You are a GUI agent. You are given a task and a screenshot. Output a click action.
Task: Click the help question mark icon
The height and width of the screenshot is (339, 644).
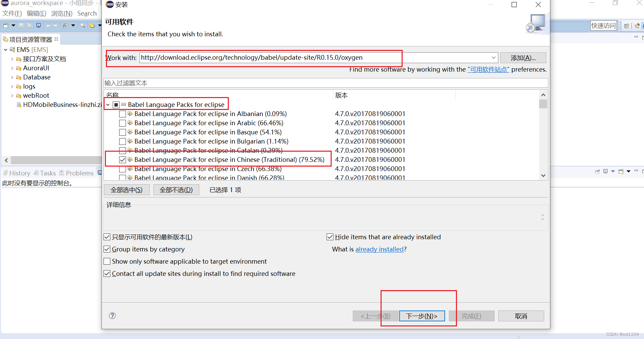112,316
